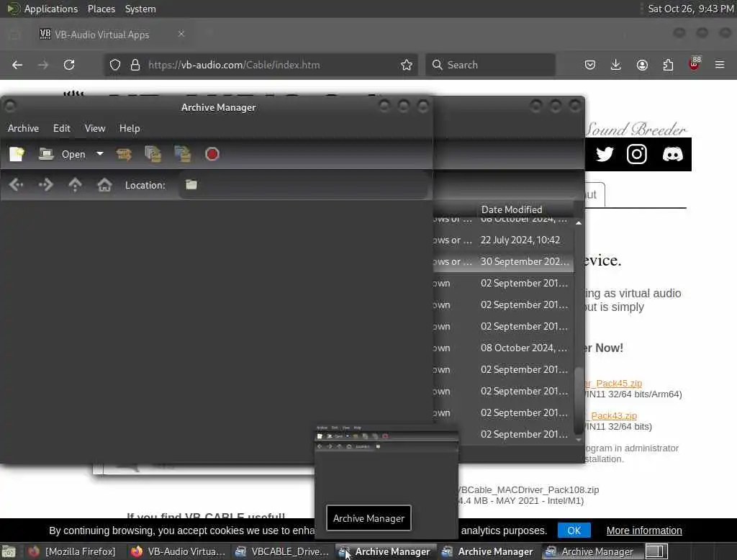Open the Applications menu in the top panel
This screenshot has width=737, height=560.
coord(51,9)
